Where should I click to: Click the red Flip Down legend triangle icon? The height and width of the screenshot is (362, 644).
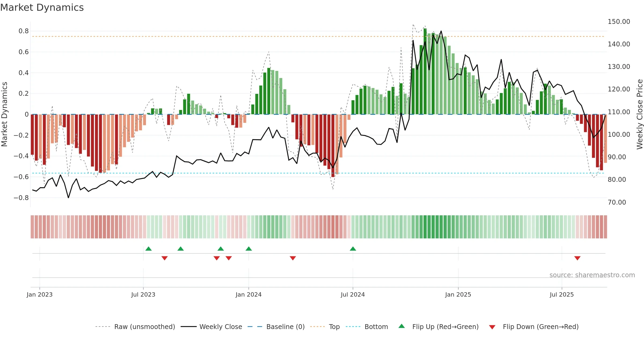coord(492,327)
